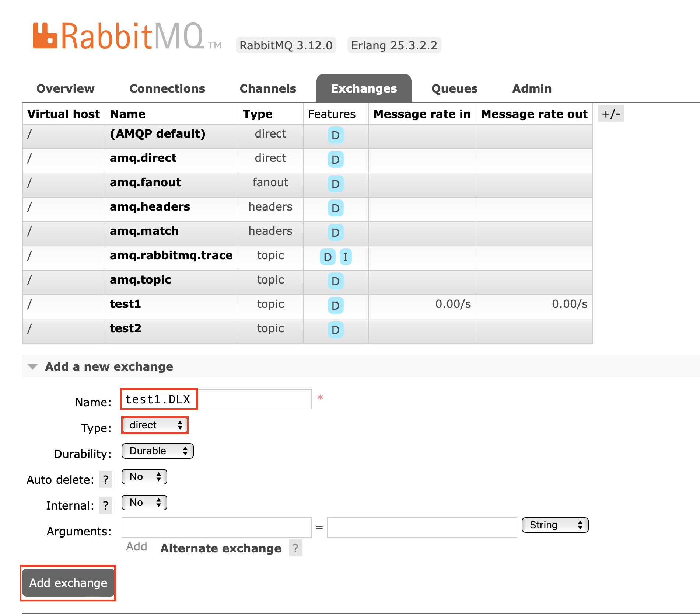Open the Auto delete dropdown

click(x=144, y=477)
